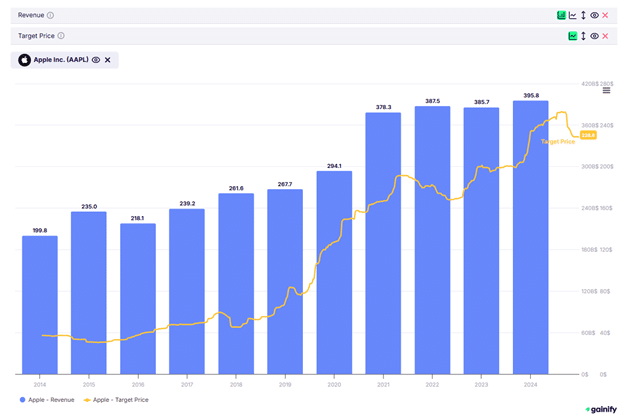Screen dimensions: 624x415
Task: Remove Apple Inc. (AAPL) chip with X
Action: (x=107, y=60)
